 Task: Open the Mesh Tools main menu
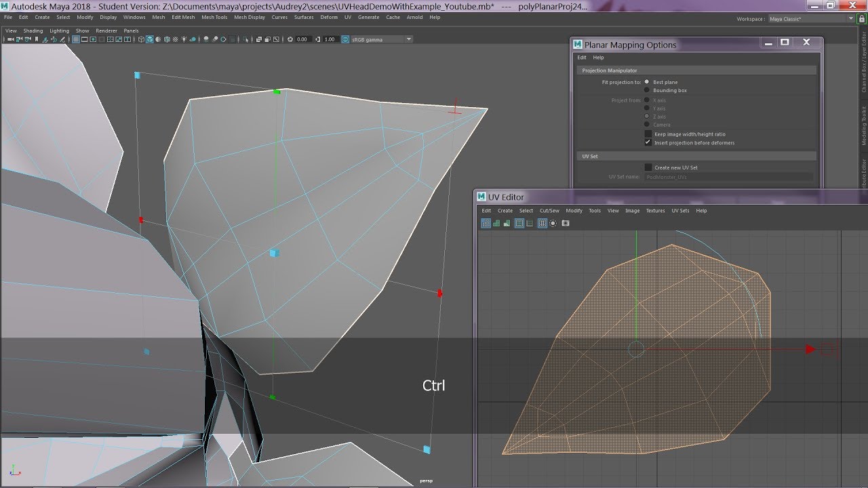(214, 18)
